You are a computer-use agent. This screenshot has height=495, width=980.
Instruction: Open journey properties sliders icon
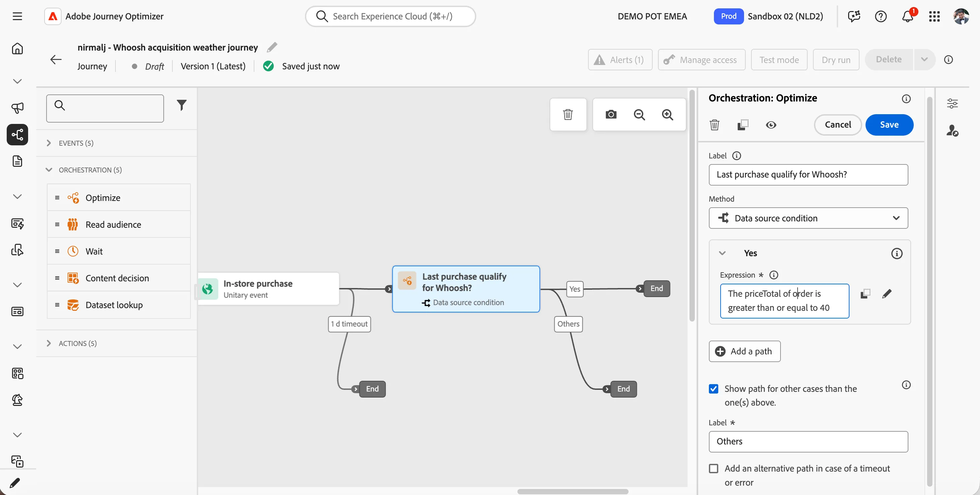point(952,103)
